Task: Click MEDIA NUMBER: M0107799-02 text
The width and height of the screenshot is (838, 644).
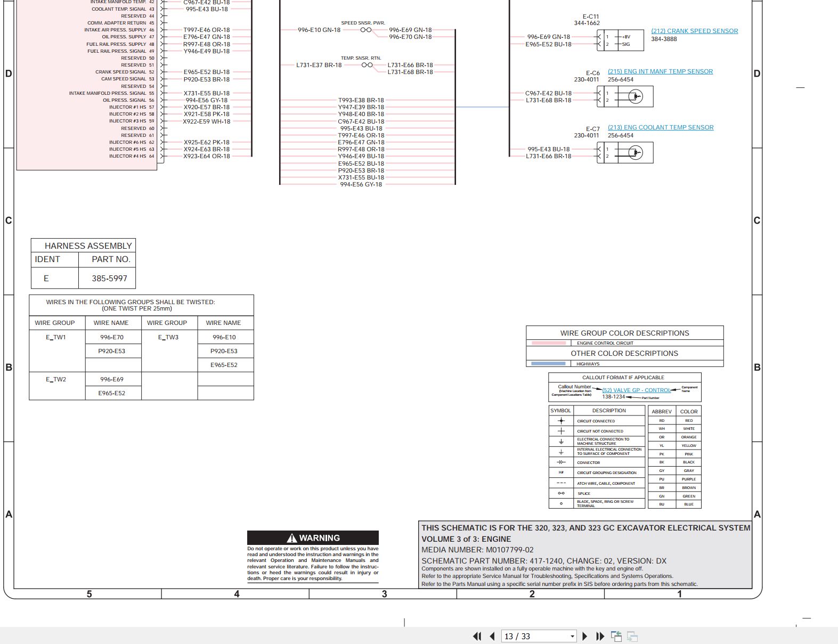Action: tap(477, 550)
